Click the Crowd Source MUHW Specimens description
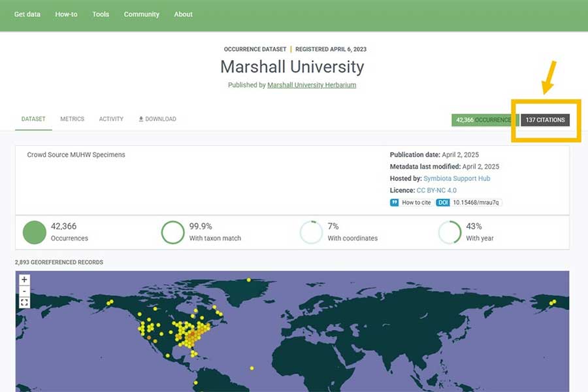The height and width of the screenshot is (392, 588). [x=76, y=155]
